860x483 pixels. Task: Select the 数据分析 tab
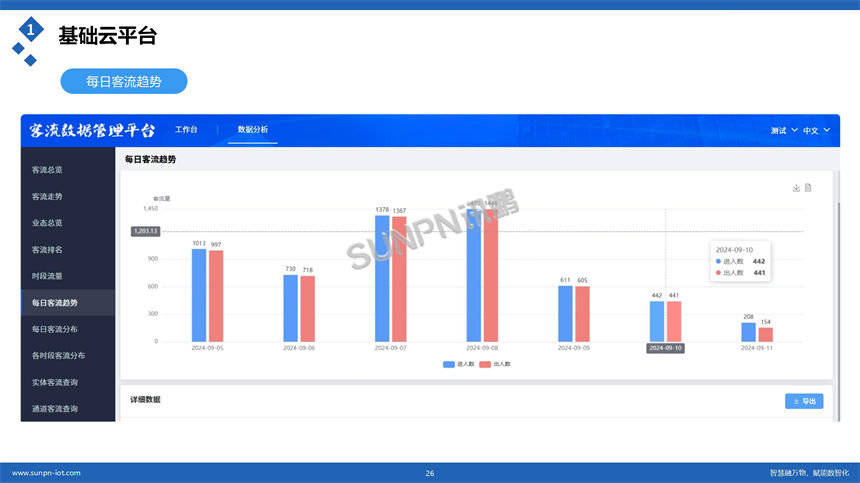(x=252, y=130)
